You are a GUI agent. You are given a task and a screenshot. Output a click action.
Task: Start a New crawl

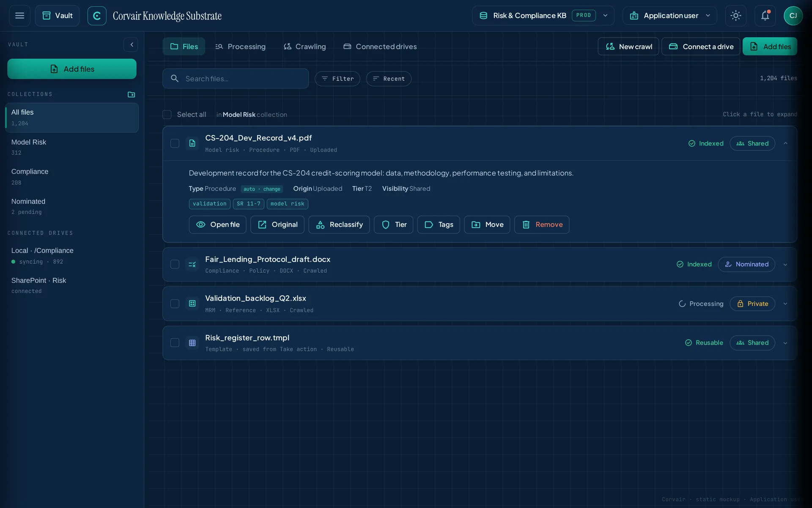(628, 47)
